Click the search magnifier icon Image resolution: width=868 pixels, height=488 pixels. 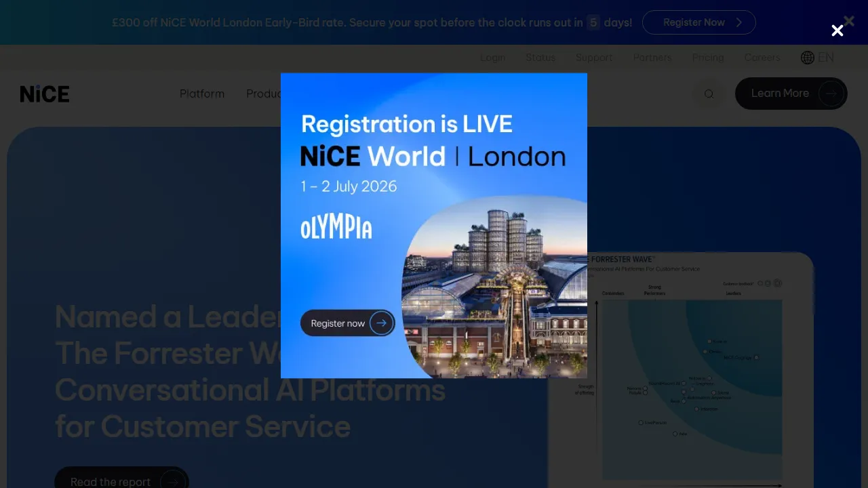point(709,94)
